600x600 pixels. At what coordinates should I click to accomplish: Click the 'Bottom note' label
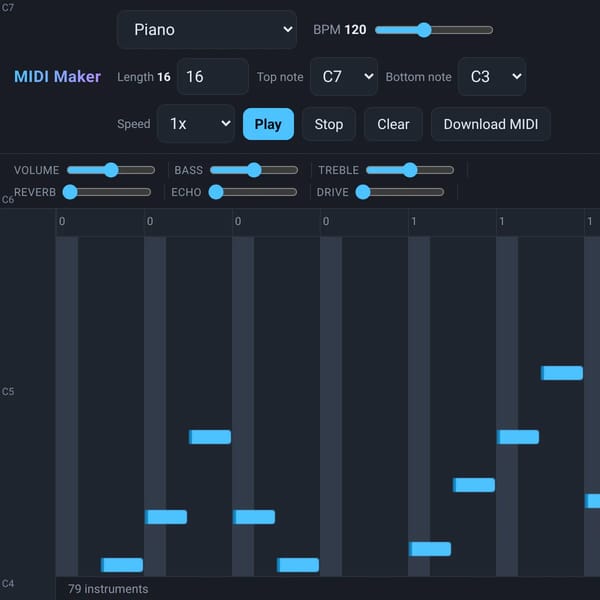[x=418, y=77]
